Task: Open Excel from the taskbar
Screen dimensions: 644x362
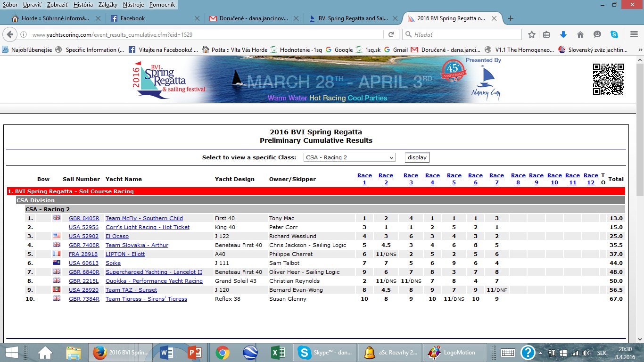Action: [x=279, y=352]
